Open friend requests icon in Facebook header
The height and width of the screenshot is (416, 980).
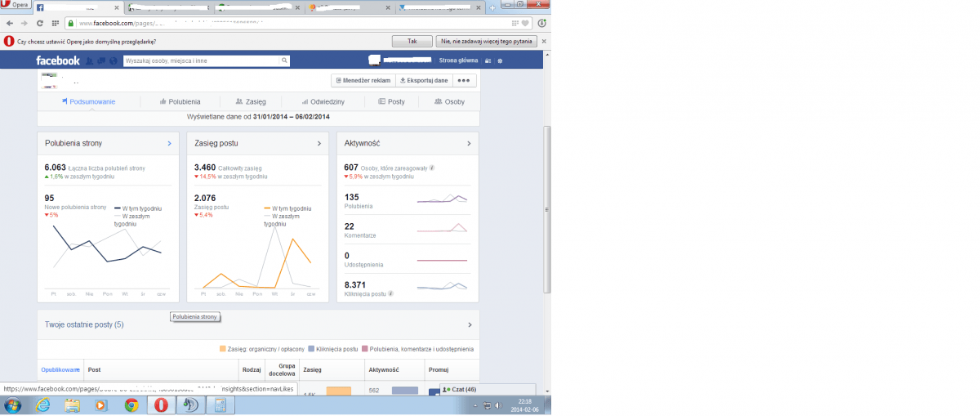[89, 60]
